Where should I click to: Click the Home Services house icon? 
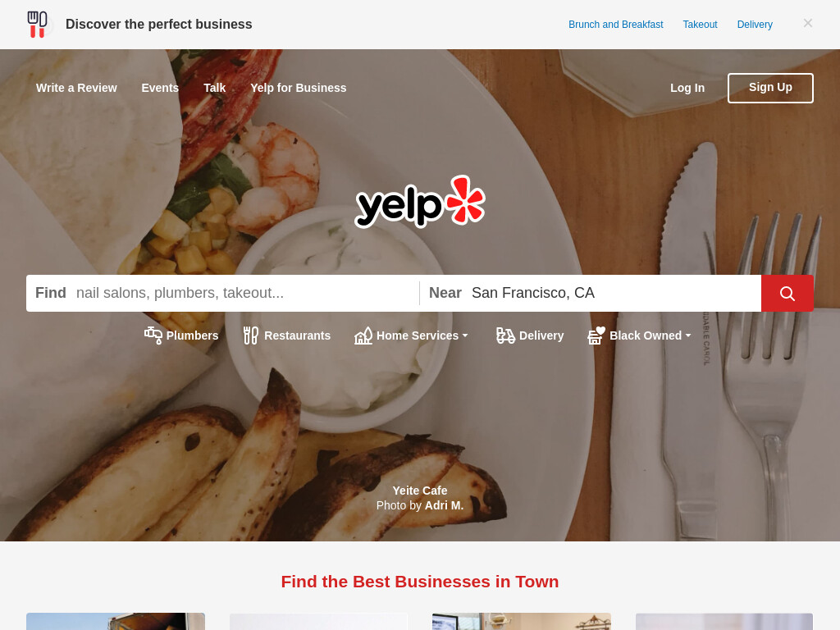click(x=363, y=336)
